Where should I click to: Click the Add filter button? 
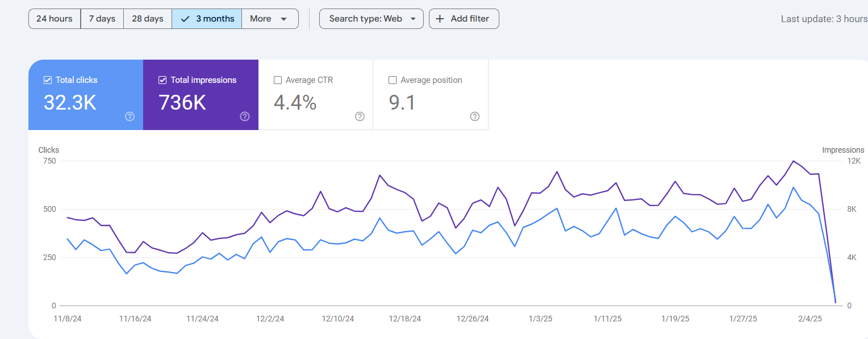464,19
